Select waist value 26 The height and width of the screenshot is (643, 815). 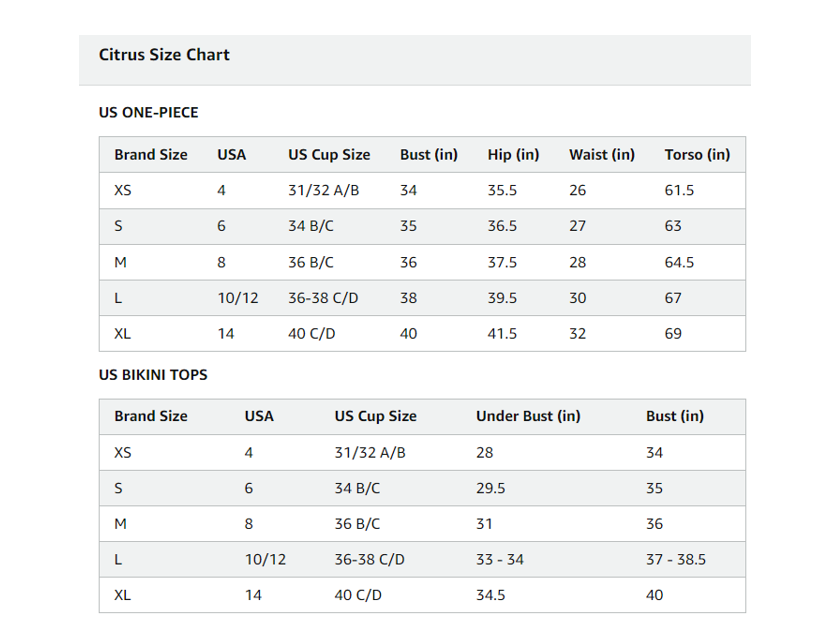pyautogui.click(x=577, y=190)
